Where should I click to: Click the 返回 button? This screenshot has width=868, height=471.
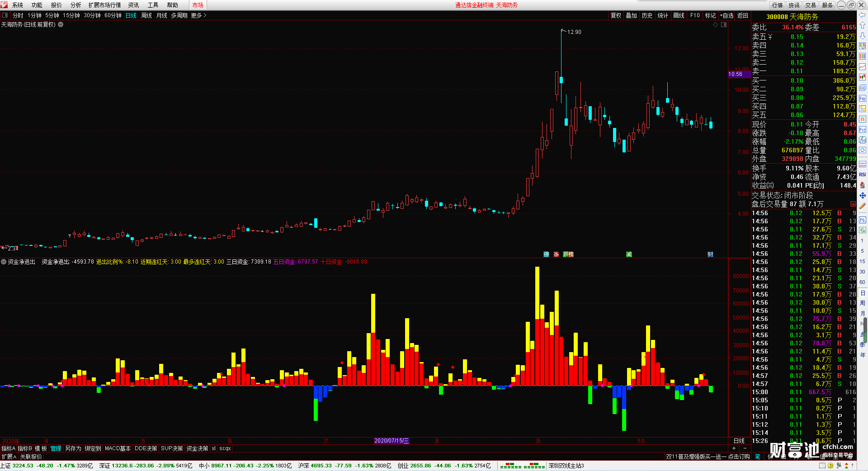point(743,15)
